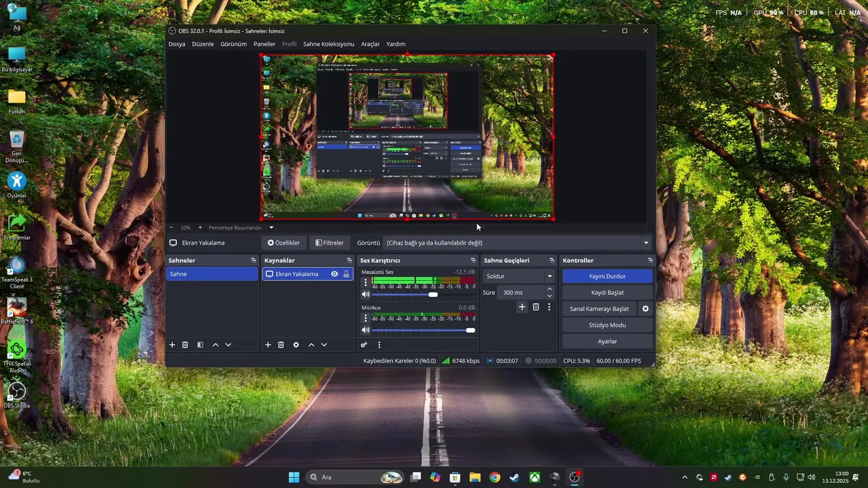Open Google Chrome from taskbar

pos(495,477)
